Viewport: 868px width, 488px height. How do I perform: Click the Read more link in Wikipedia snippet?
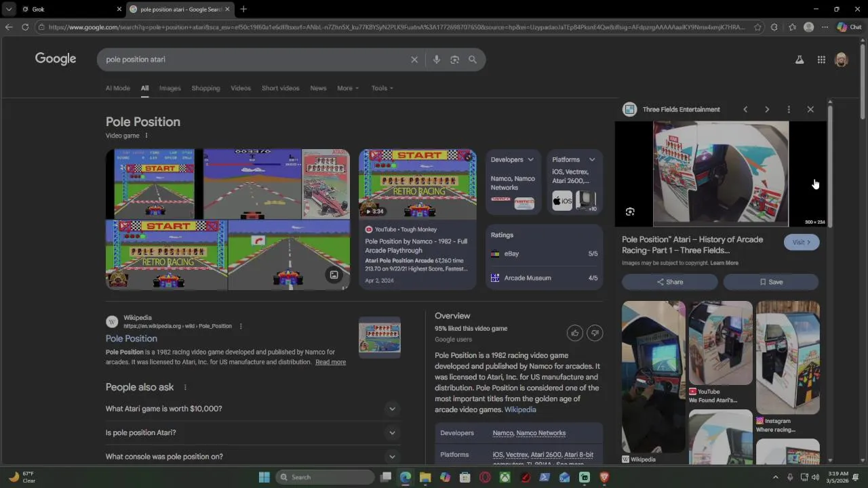[330, 362]
